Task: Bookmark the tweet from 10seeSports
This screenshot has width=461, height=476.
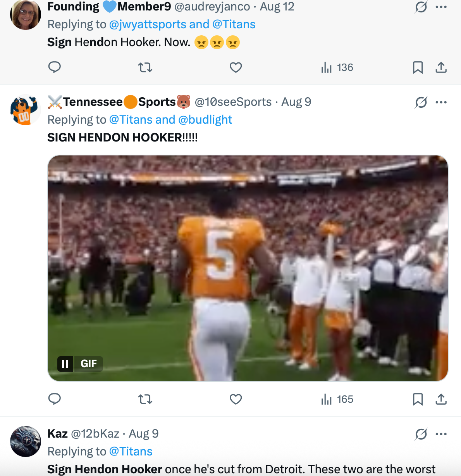Action: 418,399
